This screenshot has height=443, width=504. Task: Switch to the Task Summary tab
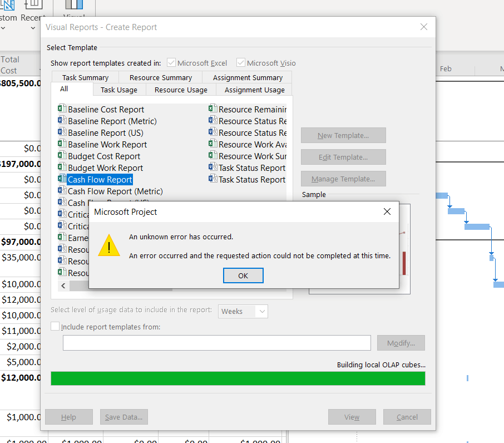click(85, 77)
